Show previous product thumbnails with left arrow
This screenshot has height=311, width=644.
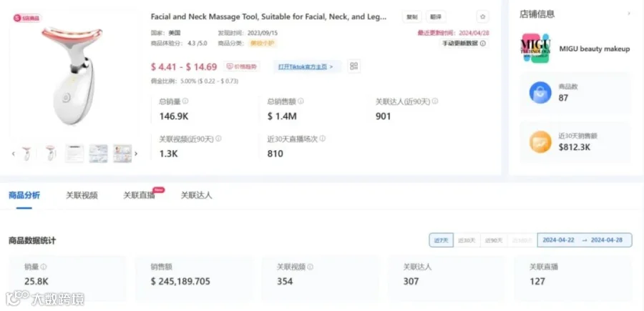pyautogui.click(x=13, y=154)
